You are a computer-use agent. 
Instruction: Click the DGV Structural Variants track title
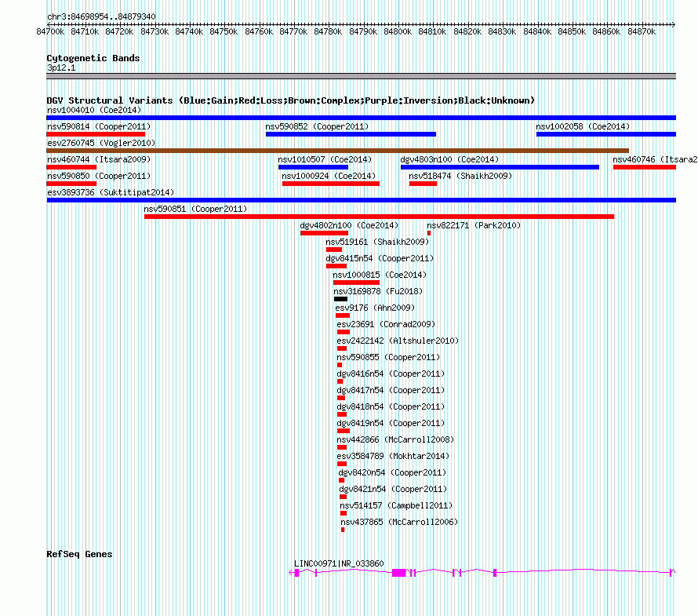click(291, 100)
